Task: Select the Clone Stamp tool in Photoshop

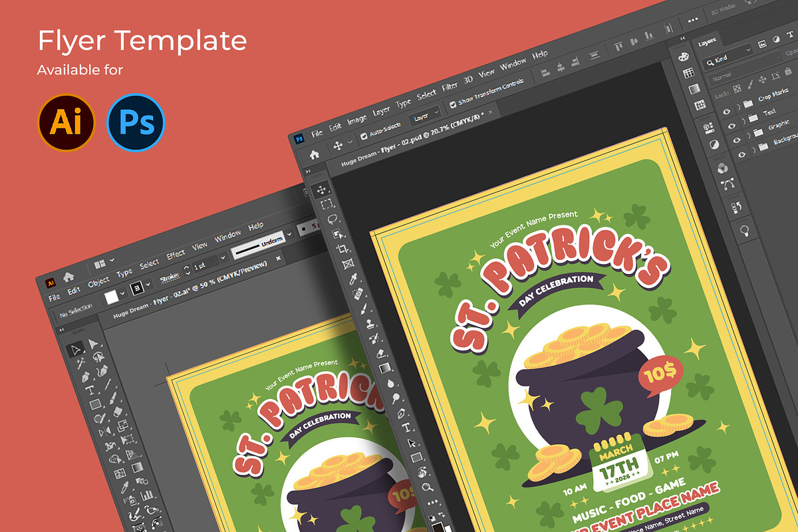Action: coord(369,324)
